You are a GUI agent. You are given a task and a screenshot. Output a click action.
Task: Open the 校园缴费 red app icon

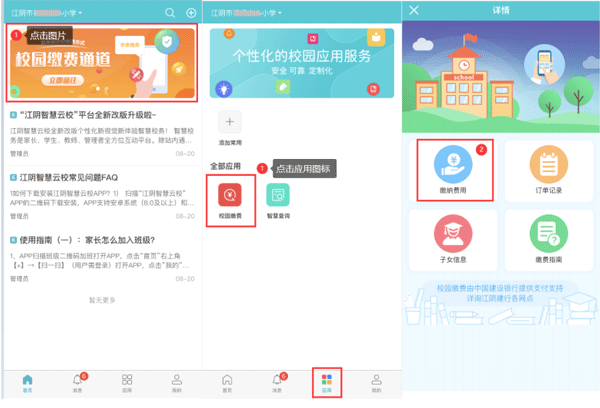pos(230,197)
